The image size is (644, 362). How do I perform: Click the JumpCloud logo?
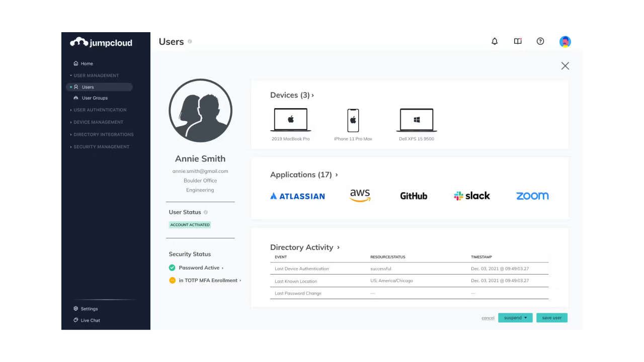point(101,42)
